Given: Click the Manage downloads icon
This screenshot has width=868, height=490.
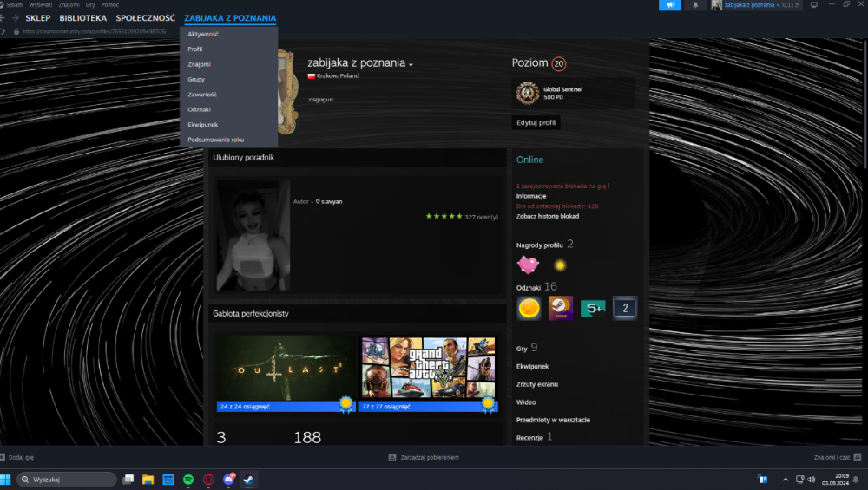Looking at the screenshot, I should point(392,457).
